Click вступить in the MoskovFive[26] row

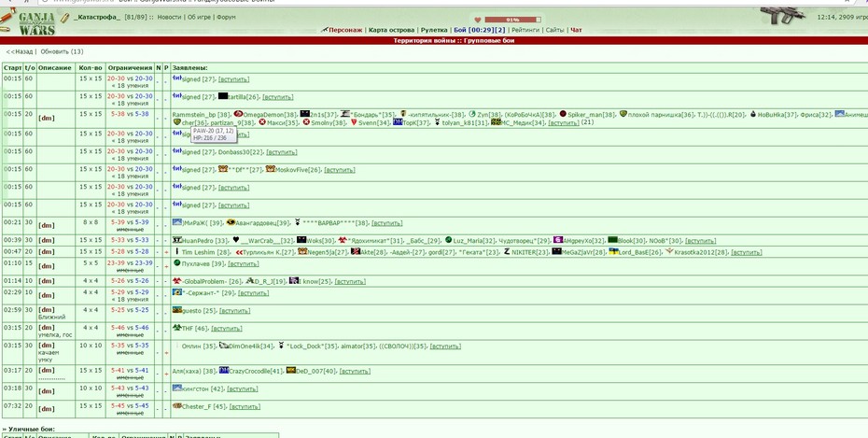coord(340,170)
